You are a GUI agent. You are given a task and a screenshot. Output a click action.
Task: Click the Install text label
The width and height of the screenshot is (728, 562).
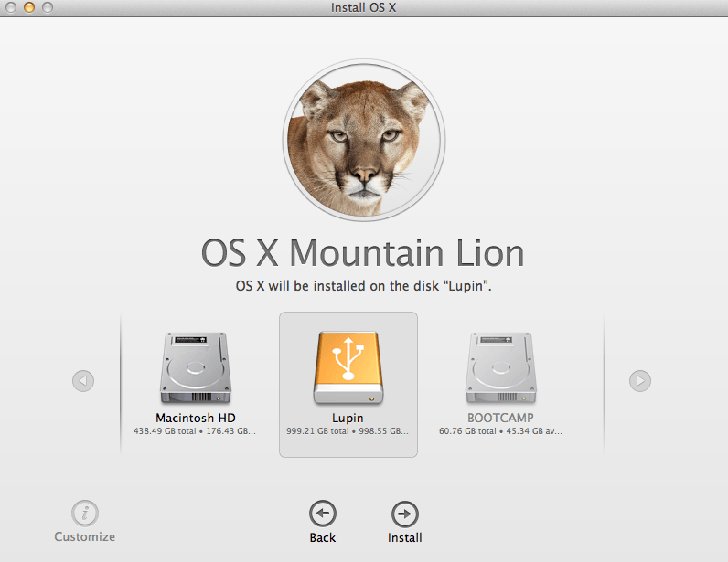point(404,537)
